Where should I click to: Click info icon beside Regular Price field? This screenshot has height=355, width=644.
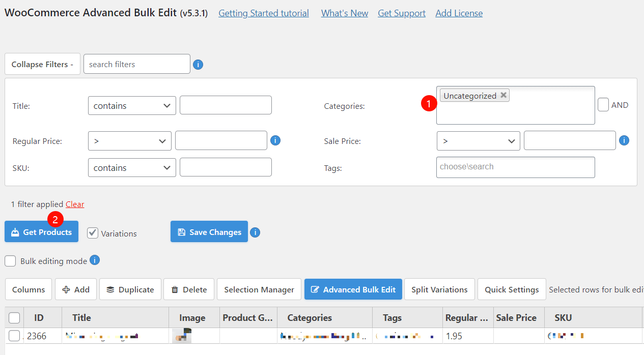click(x=275, y=140)
